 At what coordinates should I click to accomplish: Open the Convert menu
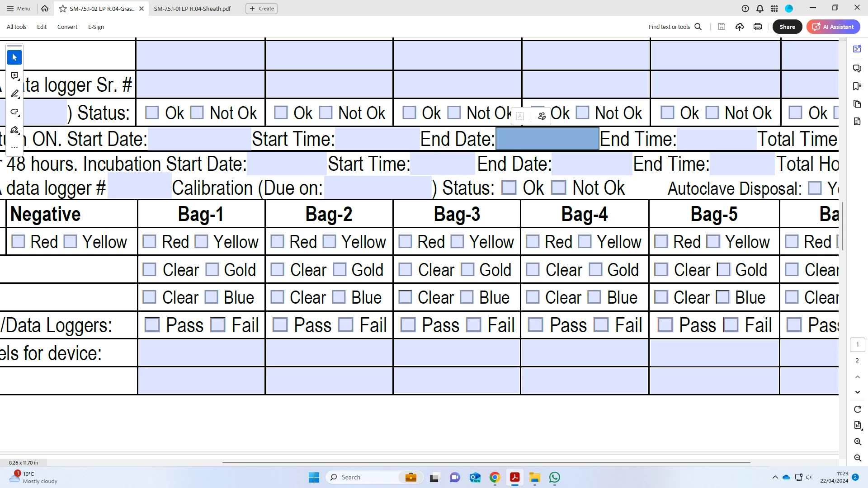coord(67,27)
